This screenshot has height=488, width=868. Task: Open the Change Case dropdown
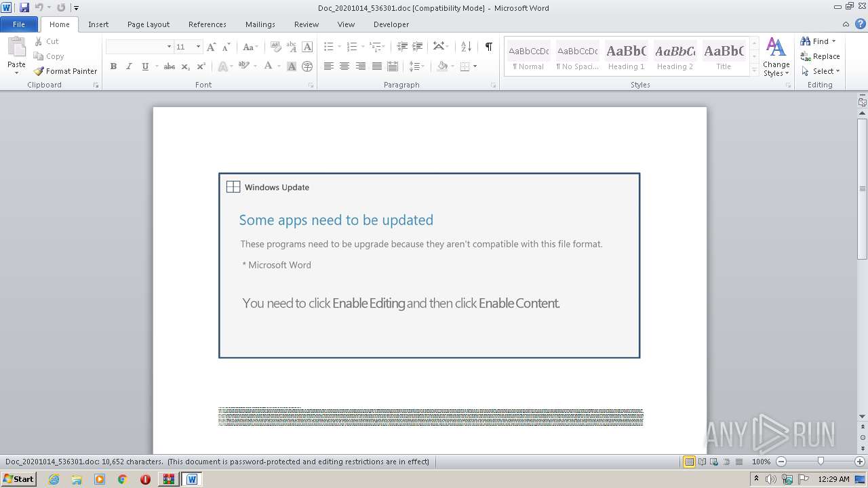(250, 47)
